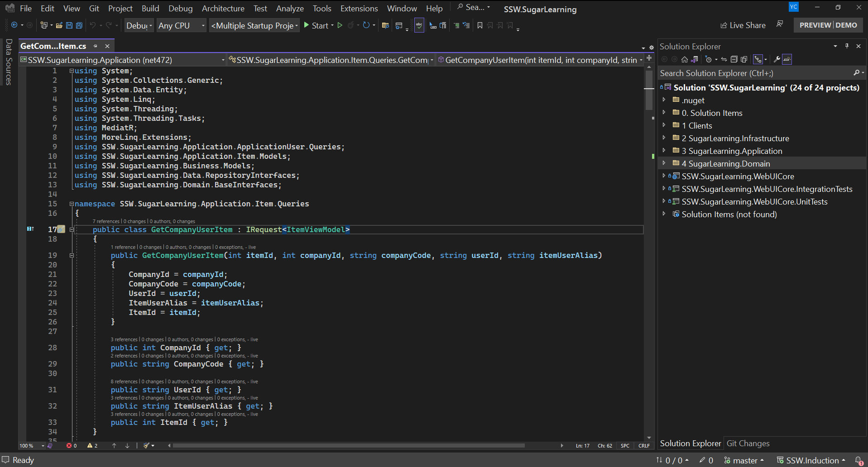Click Collapse All in Solution Explorer toolbar
Image resolution: width=868 pixels, height=467 pixels.
coord(734,59)
